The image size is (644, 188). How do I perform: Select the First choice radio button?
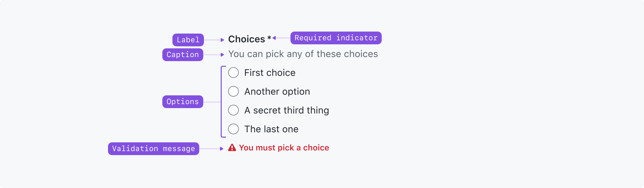tap(233, 73)
